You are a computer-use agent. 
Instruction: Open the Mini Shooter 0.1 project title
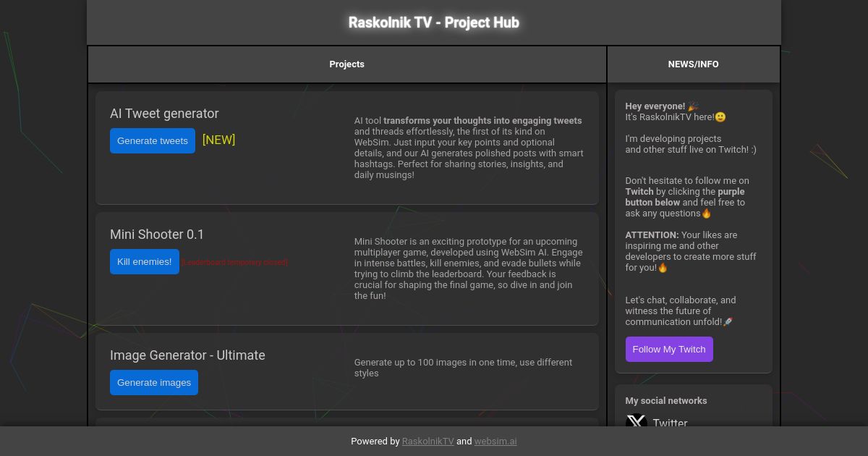[157, 235]
